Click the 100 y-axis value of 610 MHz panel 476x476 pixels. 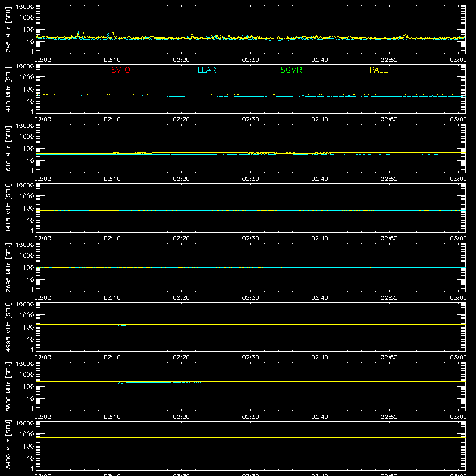pos(29,148)
